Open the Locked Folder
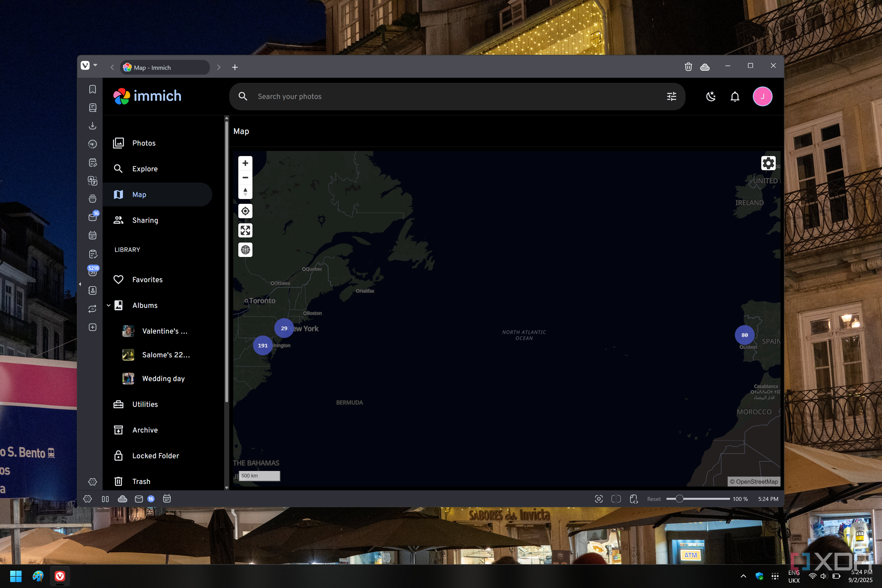The height and width of the screenshot is (588, 882). pyautogui.click(x=157, y=456)
